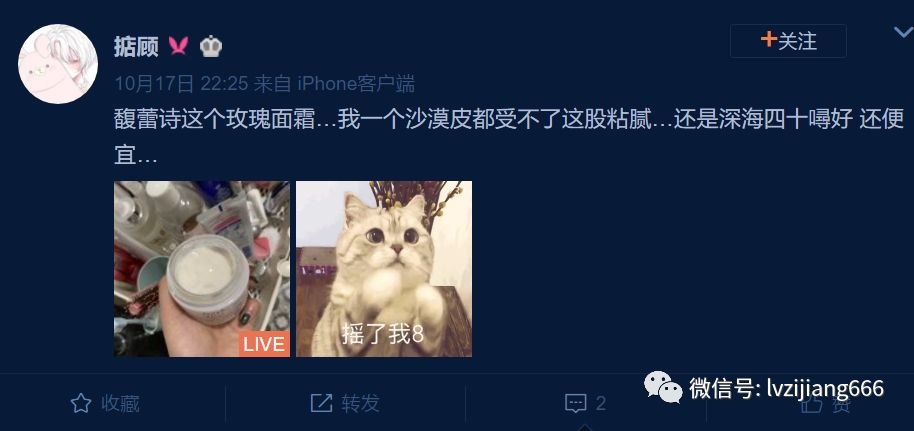
Task: Follow the user with the +关注 button
Action: point(788,41)
